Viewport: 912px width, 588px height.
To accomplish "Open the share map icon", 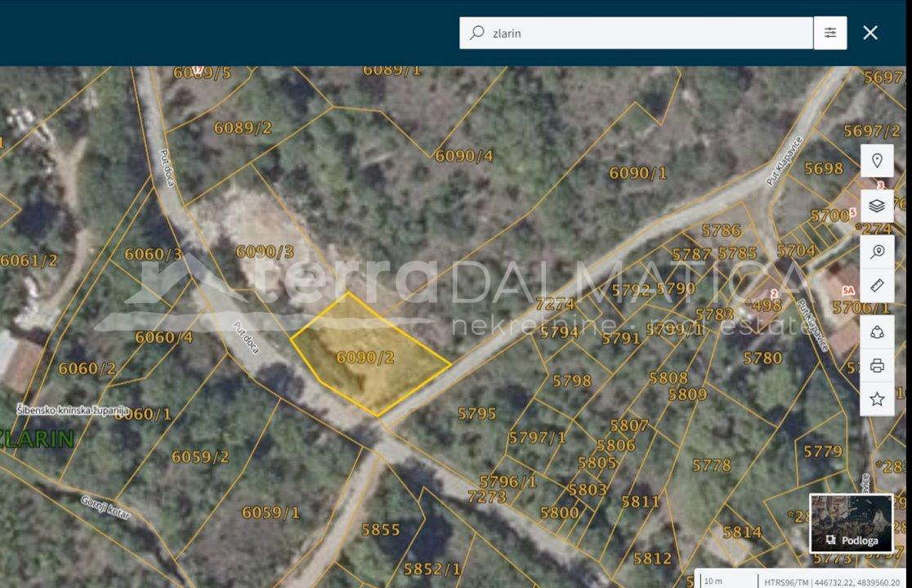I will pyautogui.click(x=877, y=332).
